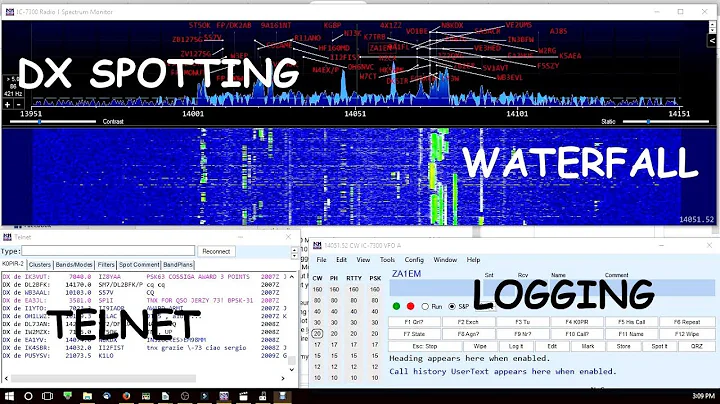
Task: Open the Config menu
Action: pos(414,260)
